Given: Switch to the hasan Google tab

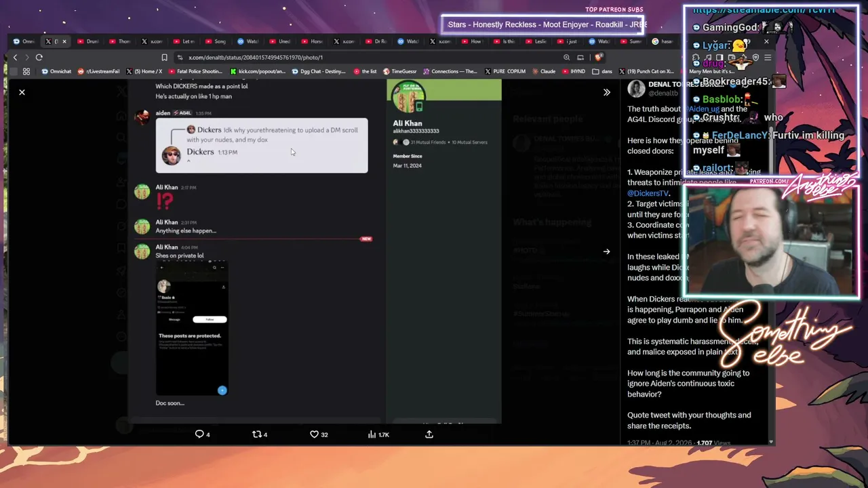Looking at the screenshot, I should (663, 41).
